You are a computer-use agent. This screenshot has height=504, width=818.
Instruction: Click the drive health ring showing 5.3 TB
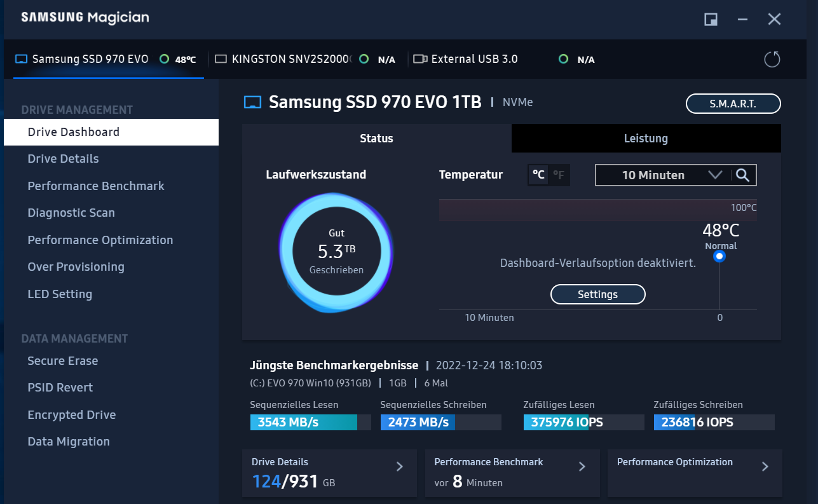click(x=336, y=252)
